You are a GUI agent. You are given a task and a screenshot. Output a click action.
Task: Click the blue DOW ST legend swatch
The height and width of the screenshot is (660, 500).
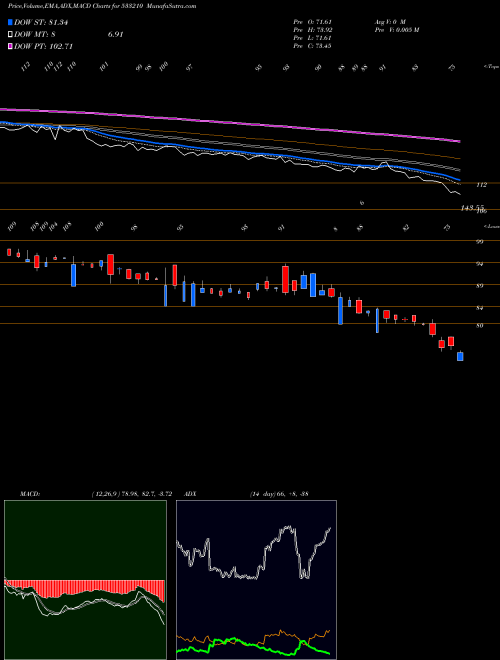pos(10,23)
